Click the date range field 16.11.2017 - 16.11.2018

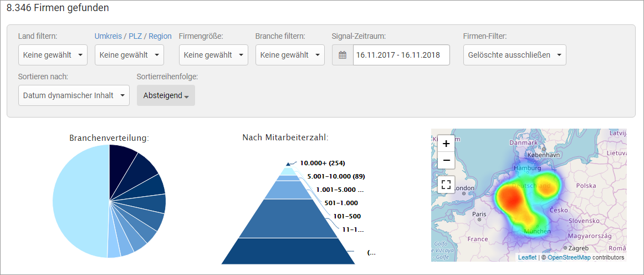coord(401,55)
